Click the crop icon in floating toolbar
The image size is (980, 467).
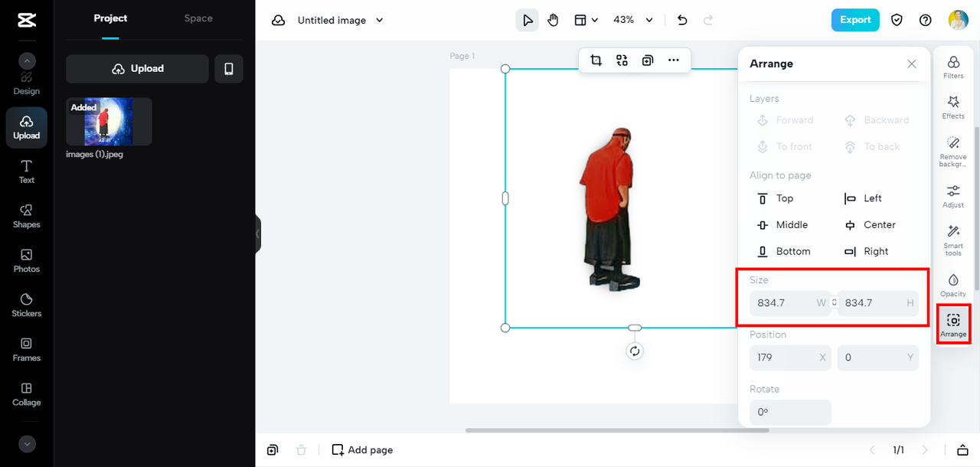596,60
